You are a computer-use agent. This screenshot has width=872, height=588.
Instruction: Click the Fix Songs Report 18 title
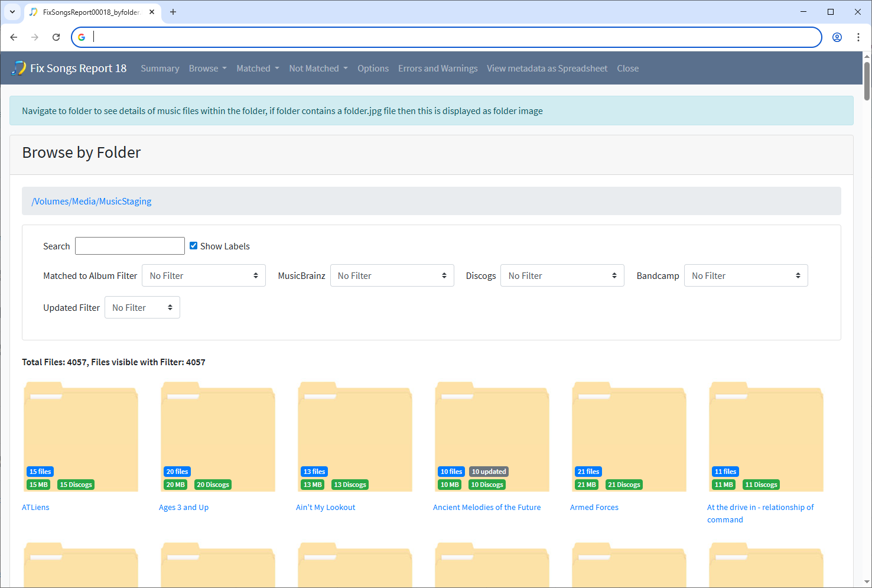click(79, 69)
